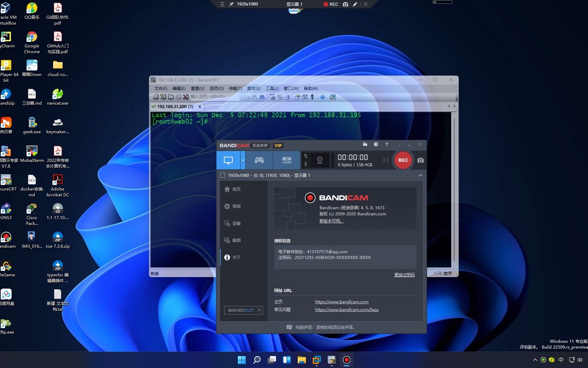Click top recording bar camera icon
The height and width of the screenshot is (368, 588).
(345, 4)
